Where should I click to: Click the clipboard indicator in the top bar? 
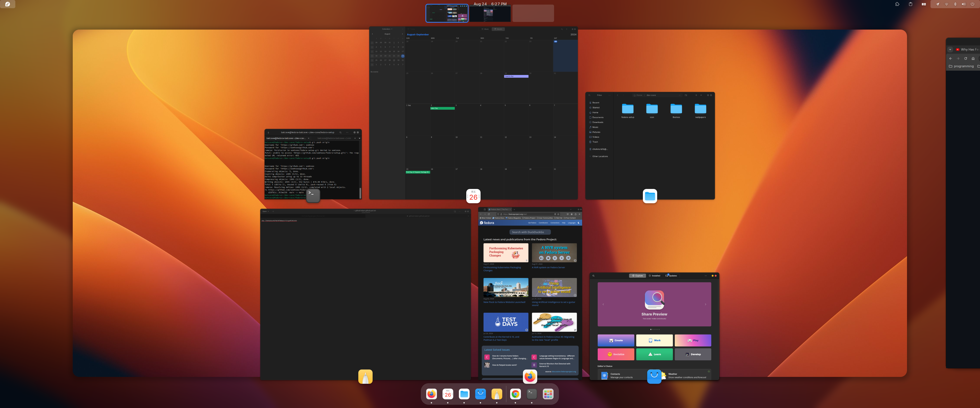[x=910, y=4]
